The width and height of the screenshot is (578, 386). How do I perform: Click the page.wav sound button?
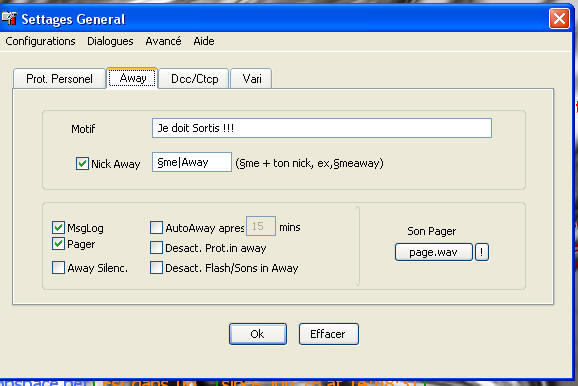click(434, 252)
